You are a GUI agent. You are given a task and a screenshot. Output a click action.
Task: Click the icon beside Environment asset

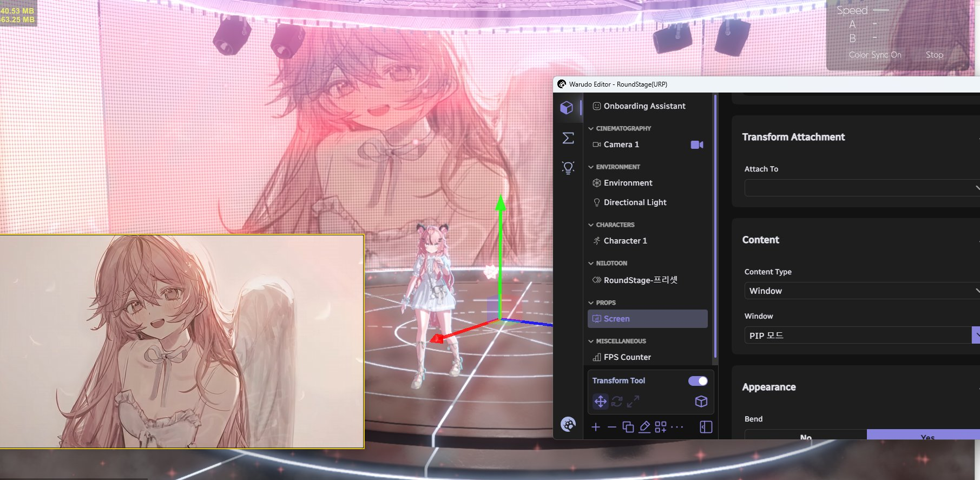[x=597, y=183]
